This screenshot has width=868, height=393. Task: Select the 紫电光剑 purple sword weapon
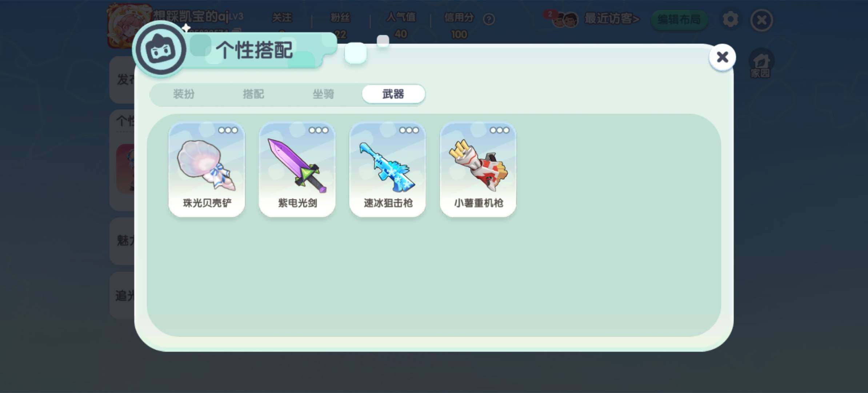pos(297,170)
